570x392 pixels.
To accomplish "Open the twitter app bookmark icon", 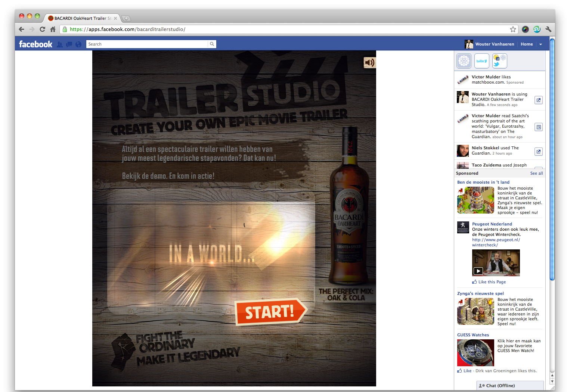I will (x=482, y=60).
